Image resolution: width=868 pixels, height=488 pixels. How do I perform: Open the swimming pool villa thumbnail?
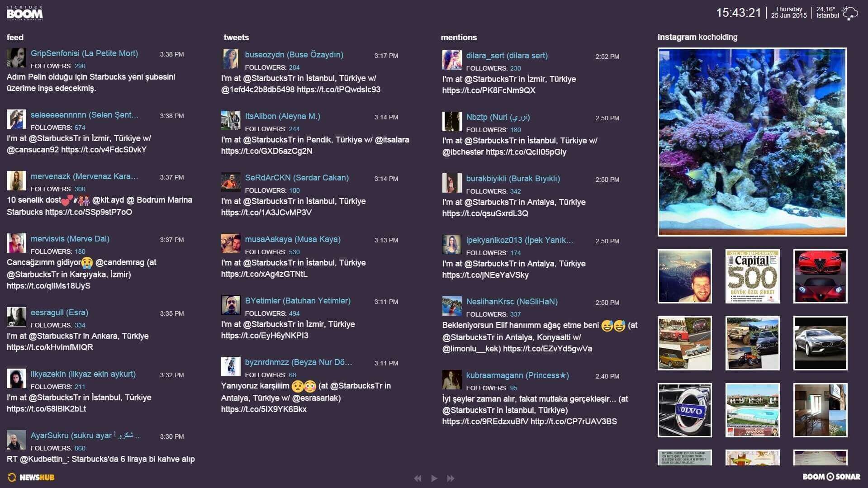point(753,410)
